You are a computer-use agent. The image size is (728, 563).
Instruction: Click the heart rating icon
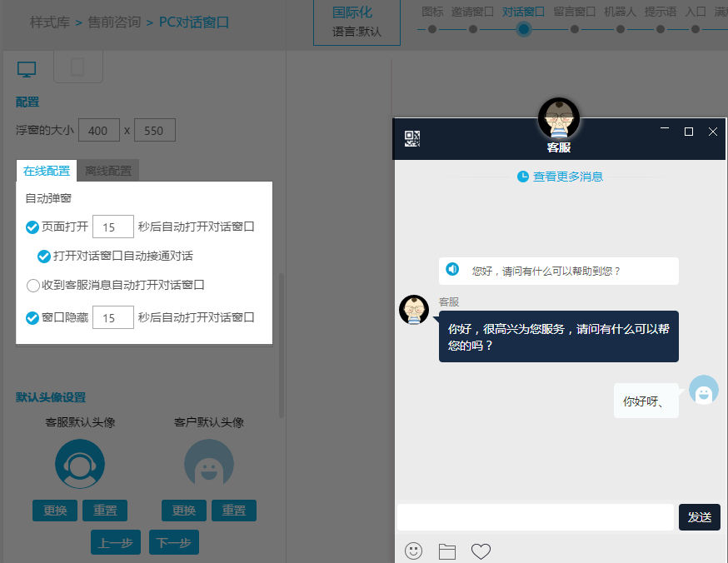(481, 551)
